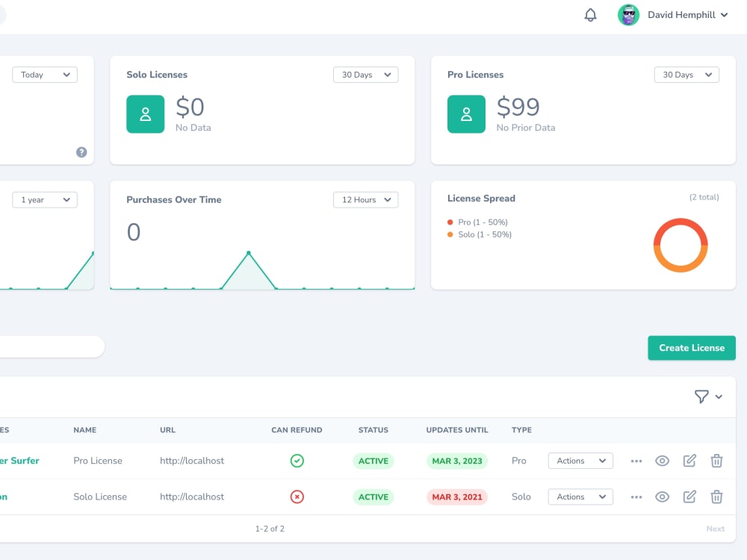Delete the Pro License with the trash icon
The image size is (747, 560).
[716, 461]
